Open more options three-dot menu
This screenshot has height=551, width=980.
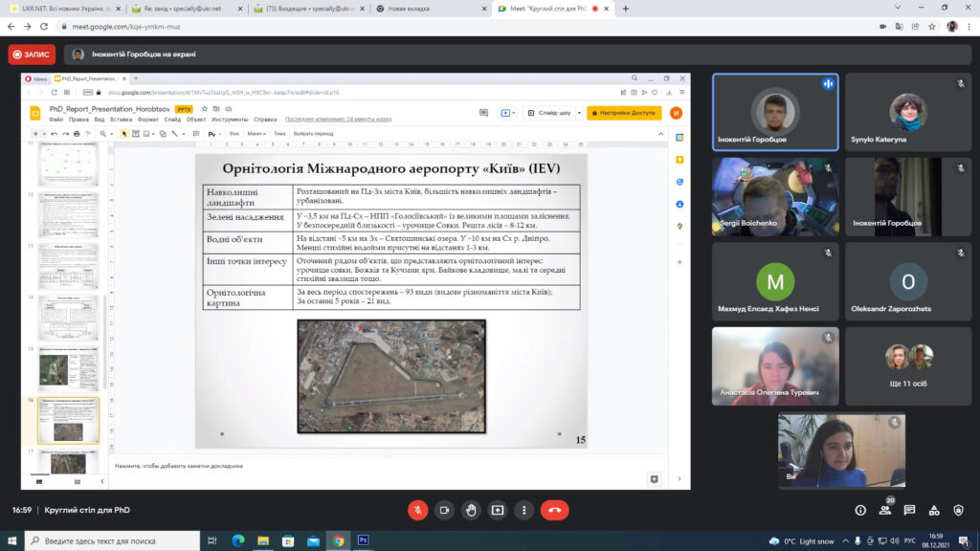[x=524, y=510]
